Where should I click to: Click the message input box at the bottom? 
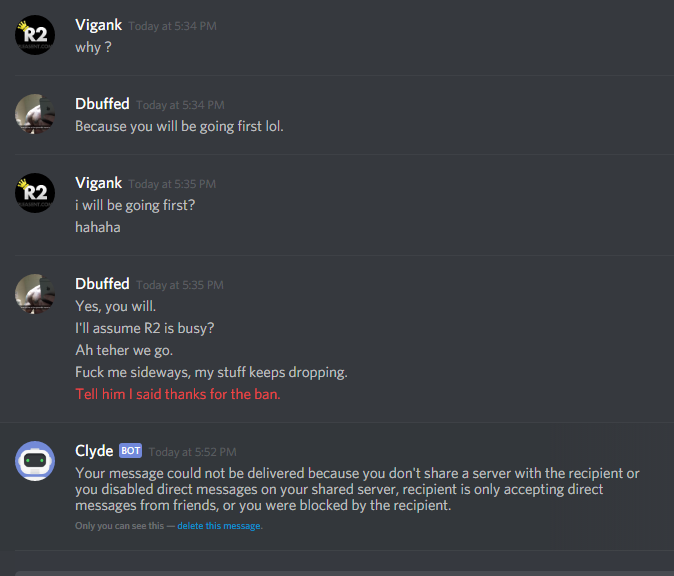tap(344, 573)
